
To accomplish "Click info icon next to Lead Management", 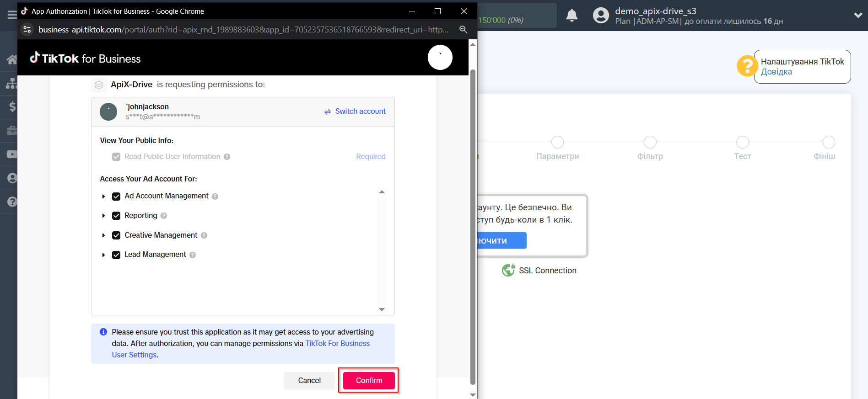I will (193, 255).
